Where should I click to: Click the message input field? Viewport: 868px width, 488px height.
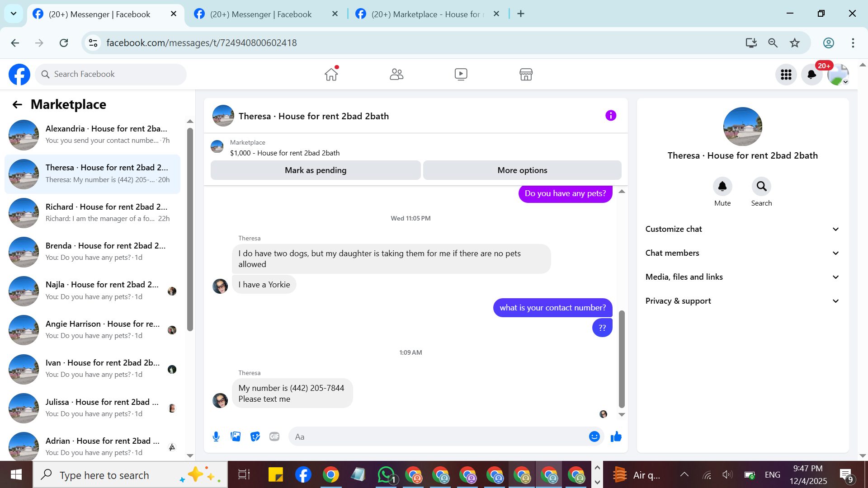436,437
